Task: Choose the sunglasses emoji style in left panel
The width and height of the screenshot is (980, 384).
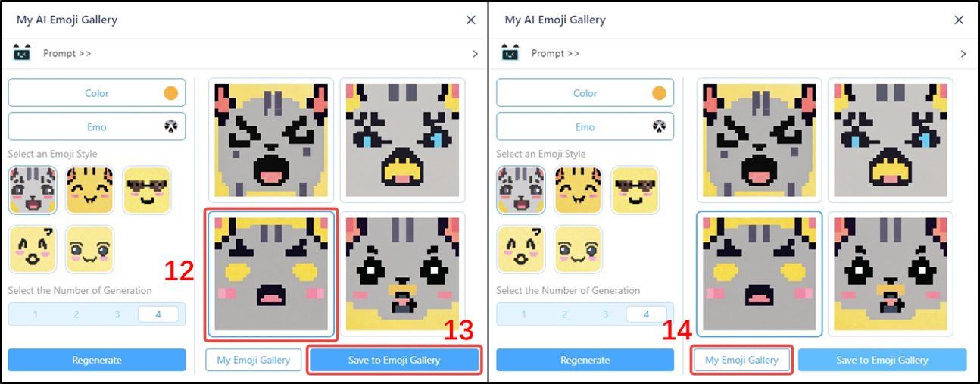Action: [x=146, y=190]
